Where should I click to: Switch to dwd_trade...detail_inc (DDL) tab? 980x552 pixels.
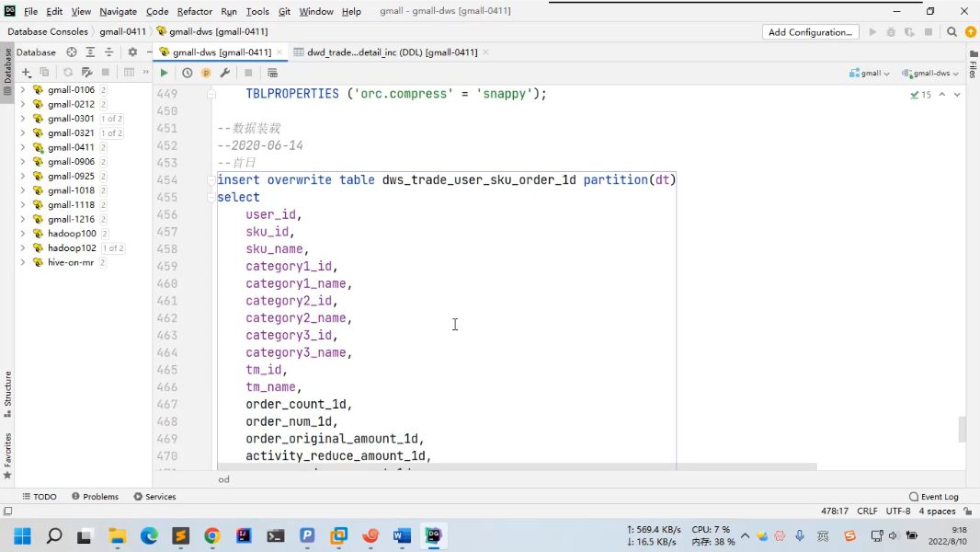pyautogui.click(x=391, y=52)
